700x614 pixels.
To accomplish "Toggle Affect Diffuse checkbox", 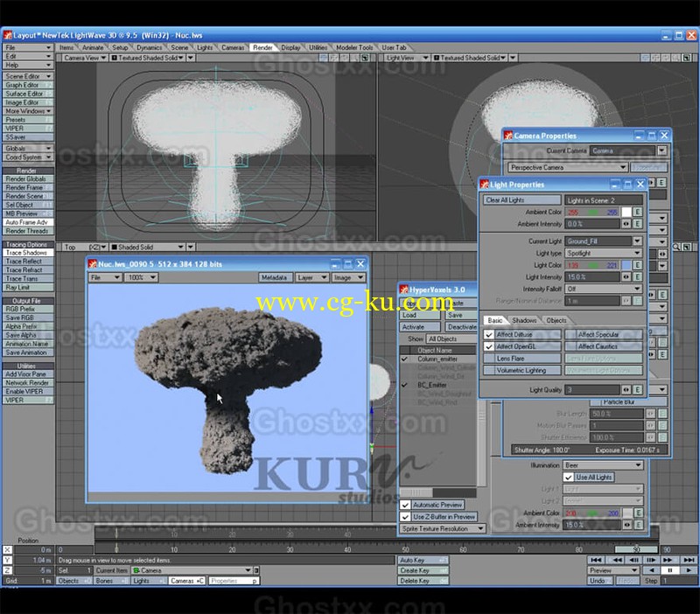I will click(489, 335).
